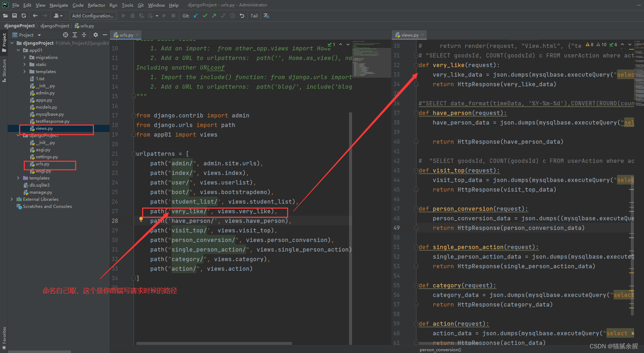Image resolution: width=644 pixels, height=353 pixels.
Task: Expand the root-level templates folder
Action: tap(18, 178)
